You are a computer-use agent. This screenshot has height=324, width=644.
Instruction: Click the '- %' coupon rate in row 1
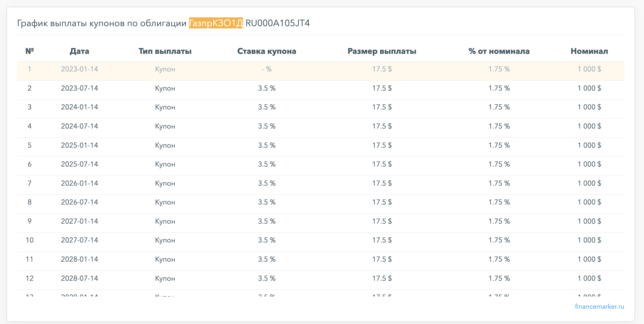click(x=267, y=69)
